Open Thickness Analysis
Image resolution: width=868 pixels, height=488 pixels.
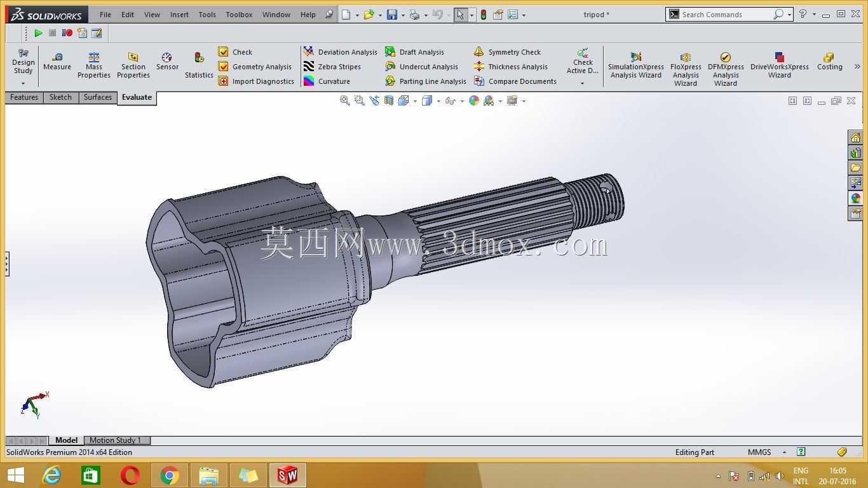pyautogui.click(x=510, y=67)
